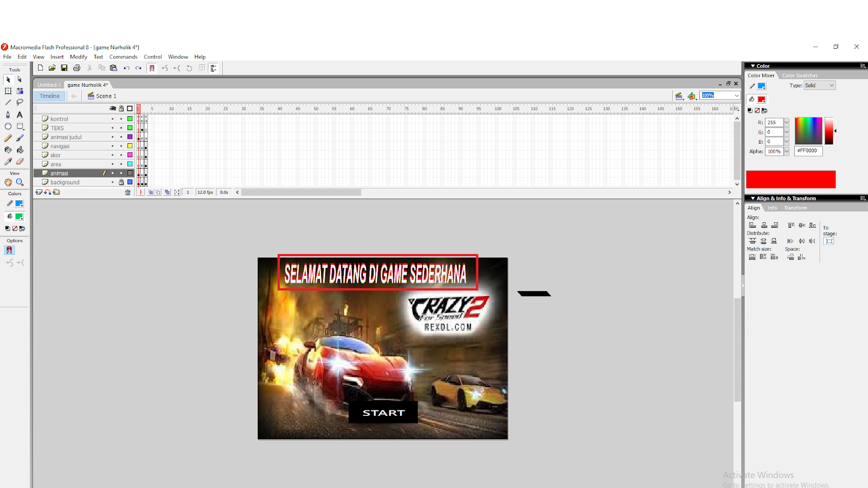The width and height of the screenshot is (868, 488).
Task: Click the red fill color swatch
Action: 762,100
